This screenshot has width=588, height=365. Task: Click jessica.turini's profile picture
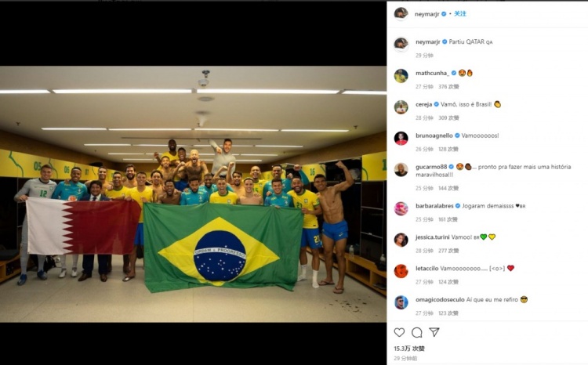pyautogui.click(x=401, y=240)
